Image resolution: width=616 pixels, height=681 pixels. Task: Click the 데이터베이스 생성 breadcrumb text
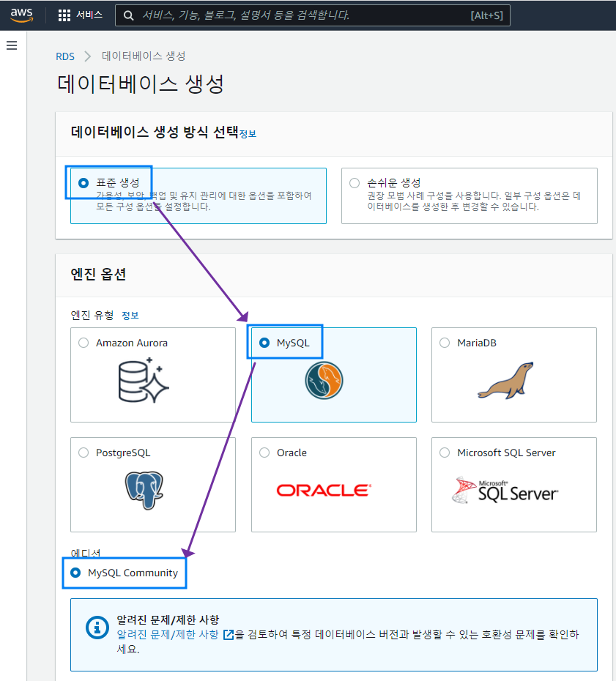coord(144,56)
